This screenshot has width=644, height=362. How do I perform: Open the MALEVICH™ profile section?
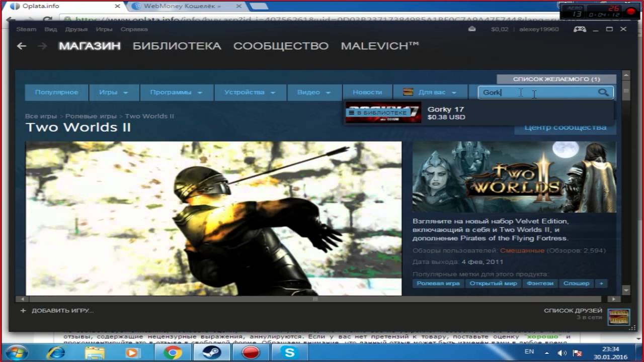point(380,46)
